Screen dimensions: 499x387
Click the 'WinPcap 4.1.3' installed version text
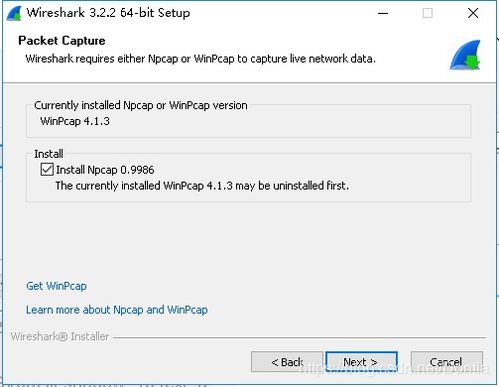point(75,121)
